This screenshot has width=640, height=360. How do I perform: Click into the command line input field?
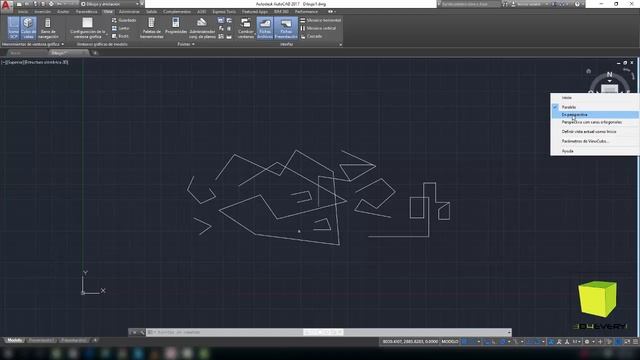(327, 332)
